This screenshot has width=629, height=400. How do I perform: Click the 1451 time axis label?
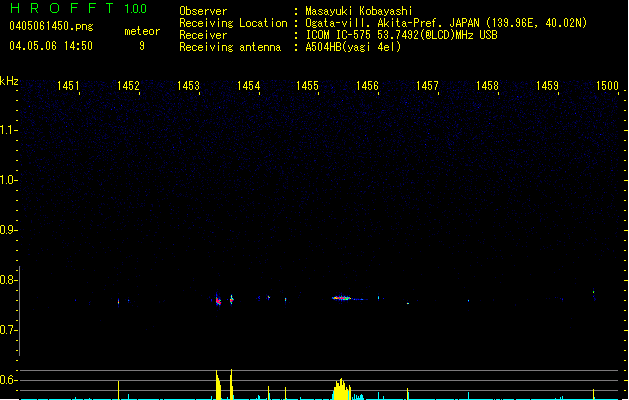68,85
